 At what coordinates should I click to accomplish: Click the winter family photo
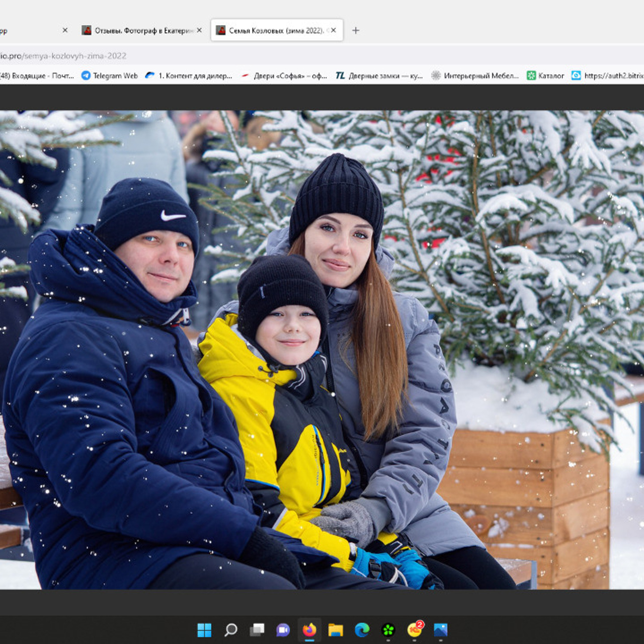(322, 350)
